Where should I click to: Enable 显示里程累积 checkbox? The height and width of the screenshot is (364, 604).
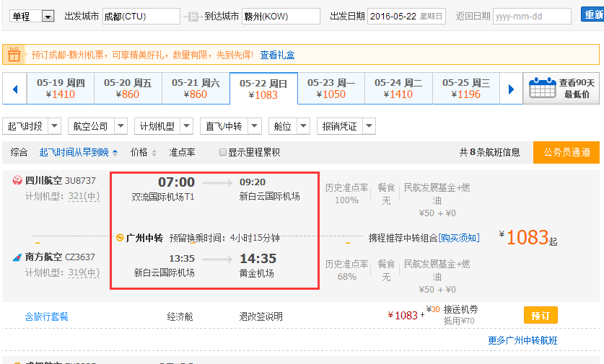click(x=223, y=152)
